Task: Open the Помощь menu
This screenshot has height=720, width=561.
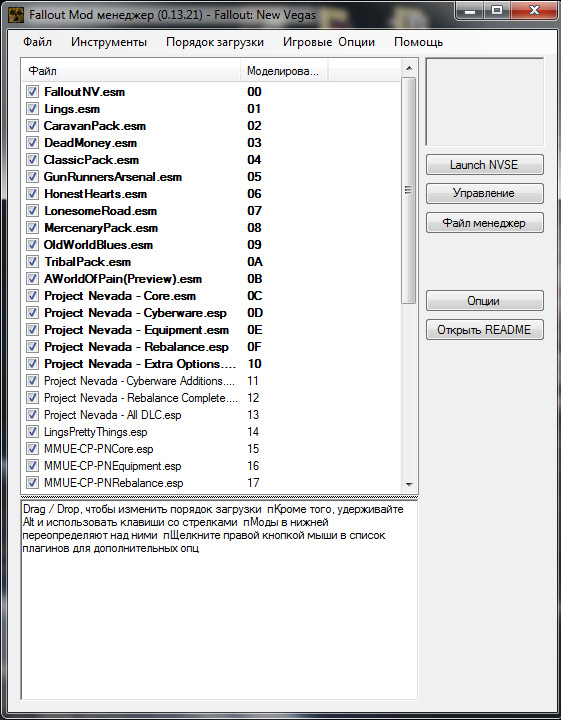Action: coord(418,42)
